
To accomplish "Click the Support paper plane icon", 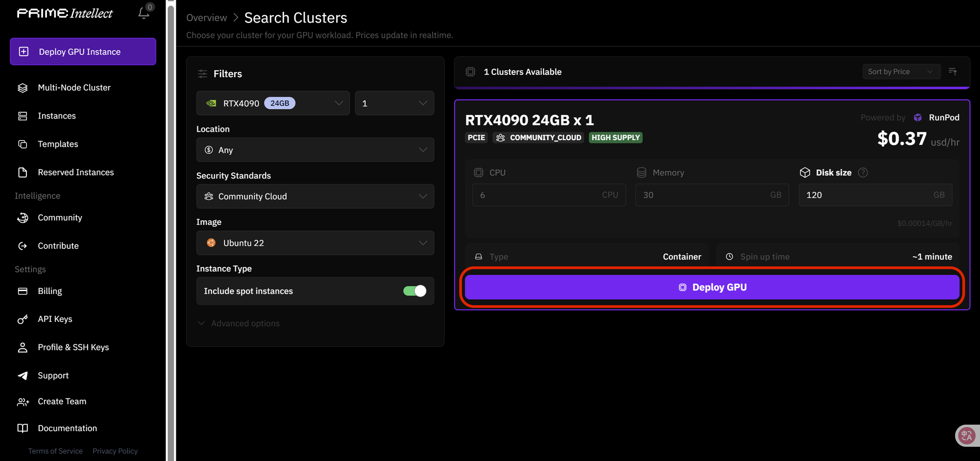I will (x=23, y=376).
